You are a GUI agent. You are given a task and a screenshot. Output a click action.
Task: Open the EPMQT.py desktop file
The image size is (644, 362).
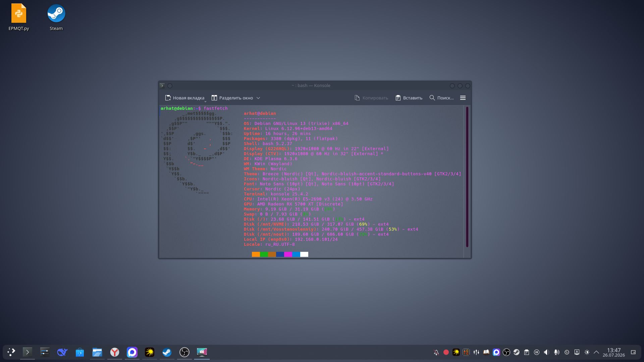pos(19,17)
